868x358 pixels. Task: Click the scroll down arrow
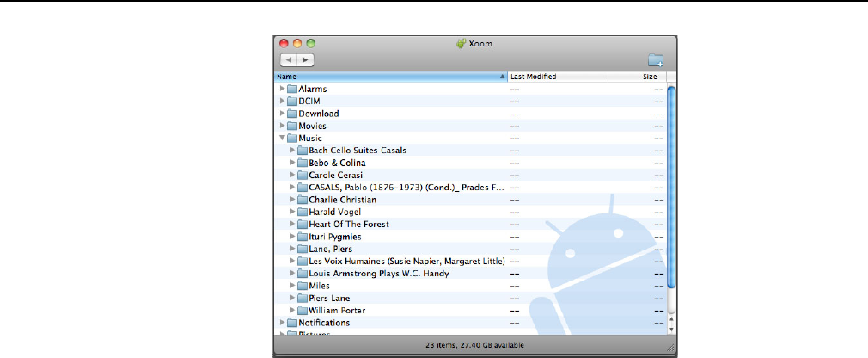pos(671,330)
